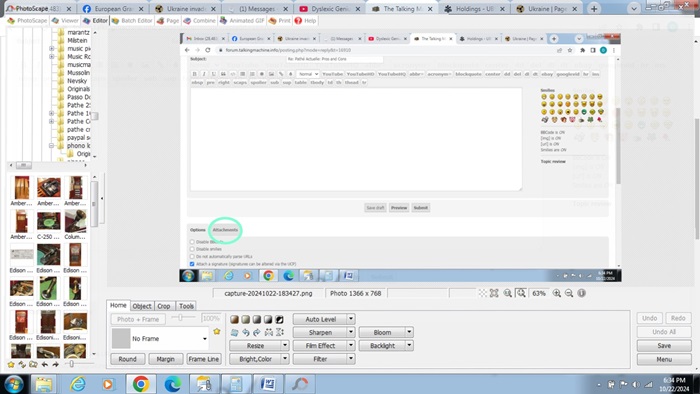700x394 pixels.
Task: Click the boxed magnifier icon beside 63%
Action: [521, 293]
